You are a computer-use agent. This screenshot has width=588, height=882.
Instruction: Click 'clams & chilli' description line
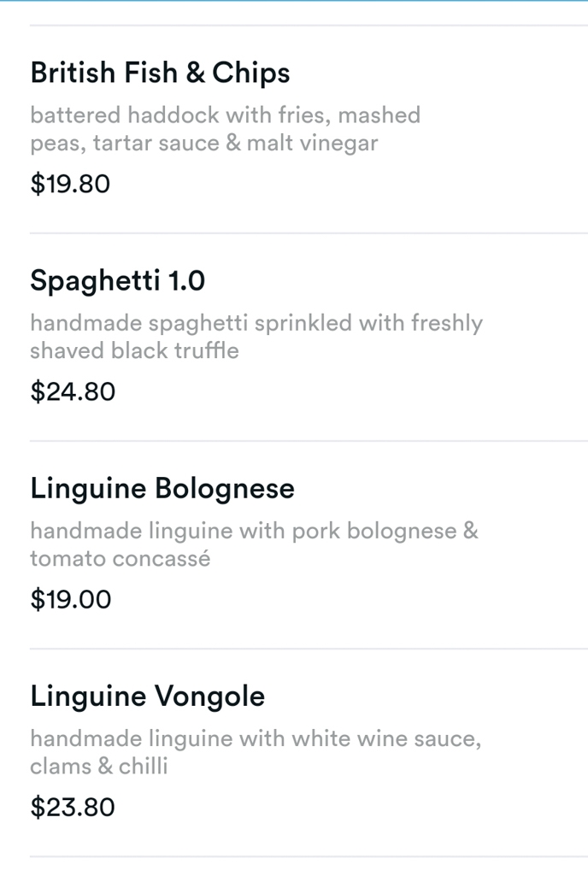[x=99, y=766]
